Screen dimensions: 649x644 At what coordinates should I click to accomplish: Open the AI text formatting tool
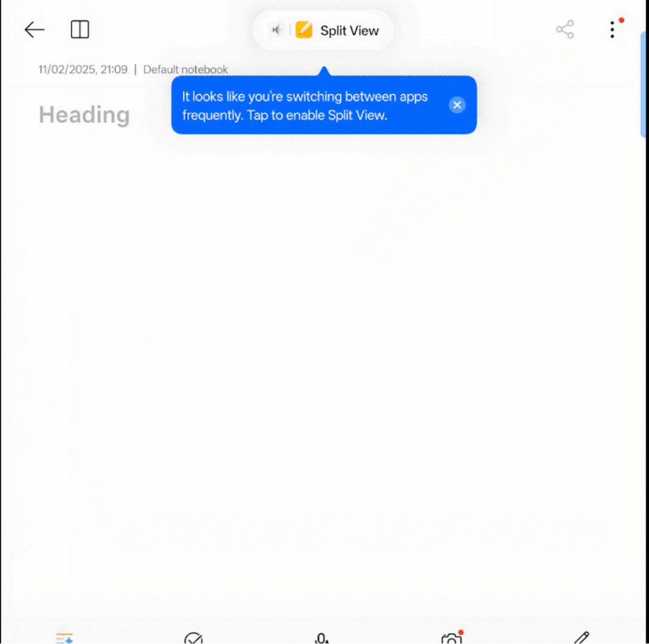(64, 638)
